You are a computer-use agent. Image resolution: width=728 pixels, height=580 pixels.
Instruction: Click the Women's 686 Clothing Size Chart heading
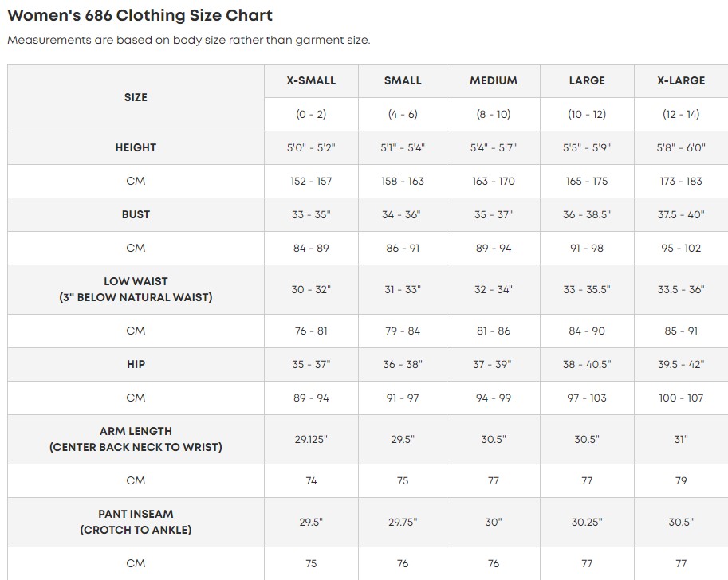(140, 15)
